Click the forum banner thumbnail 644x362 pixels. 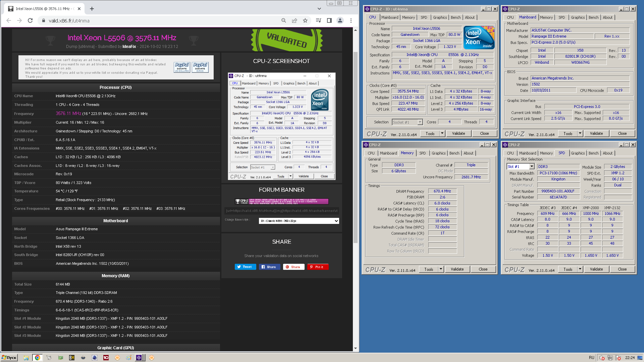tap(282, 201)
